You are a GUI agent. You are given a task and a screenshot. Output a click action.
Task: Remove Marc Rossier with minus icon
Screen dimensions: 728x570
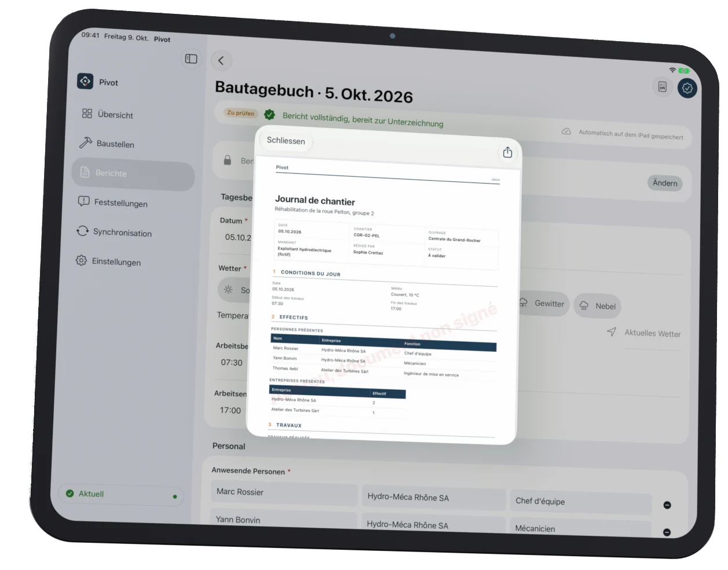tap(667, 505)
